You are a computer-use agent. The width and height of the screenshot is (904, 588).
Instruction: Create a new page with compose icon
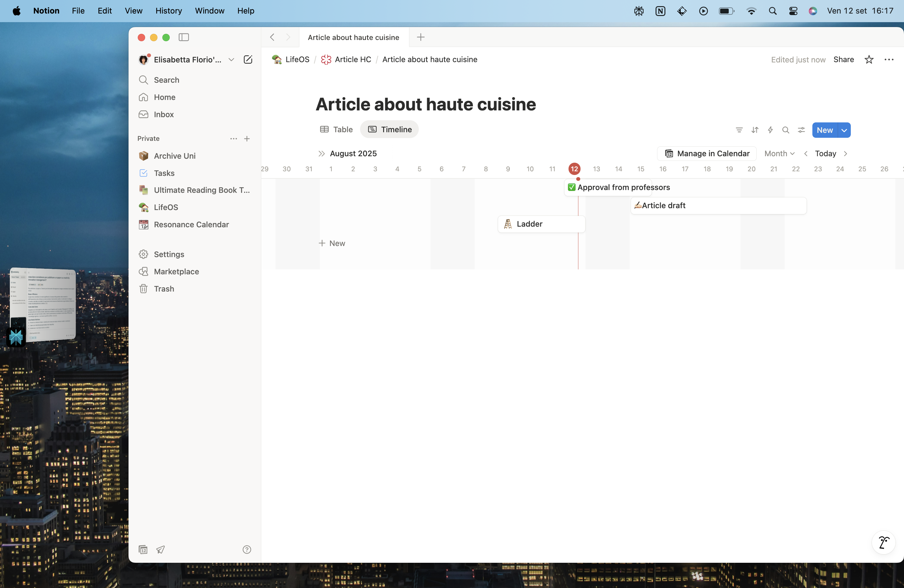pos(248,60)
